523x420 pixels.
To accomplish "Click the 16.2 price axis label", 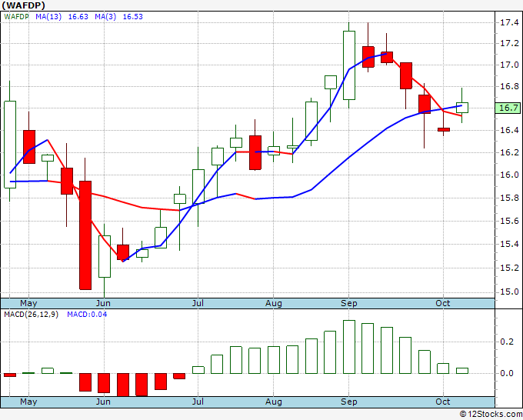I will pos(509,152).
